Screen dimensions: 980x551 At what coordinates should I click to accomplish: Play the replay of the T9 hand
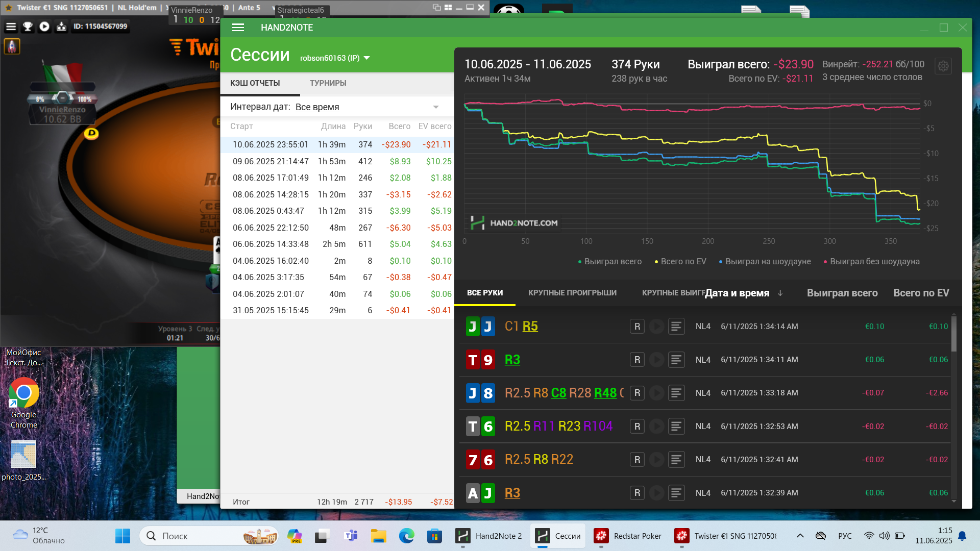656,360
